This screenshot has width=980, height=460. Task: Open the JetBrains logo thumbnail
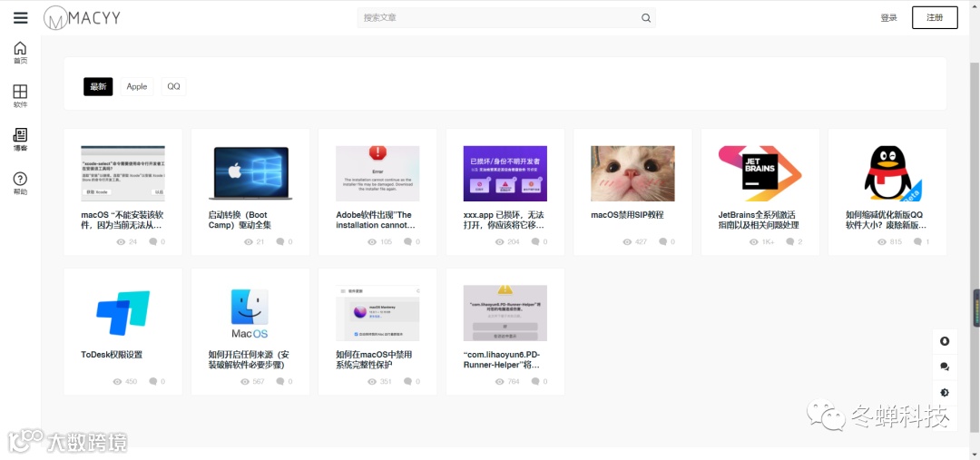(x=760, y=174)
